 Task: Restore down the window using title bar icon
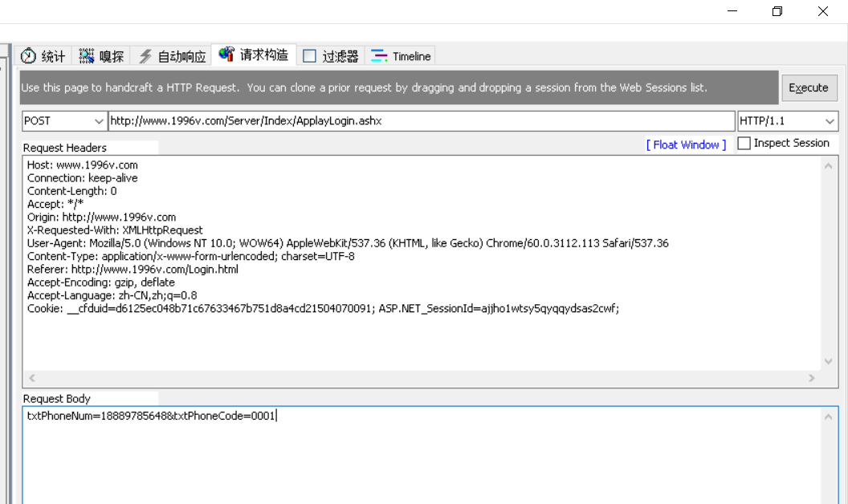coord(777,11)
